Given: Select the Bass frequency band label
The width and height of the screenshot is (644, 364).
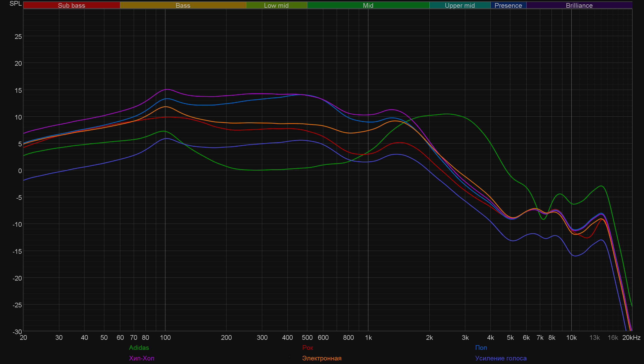Looking at the screenshot, I should (183, 5).
